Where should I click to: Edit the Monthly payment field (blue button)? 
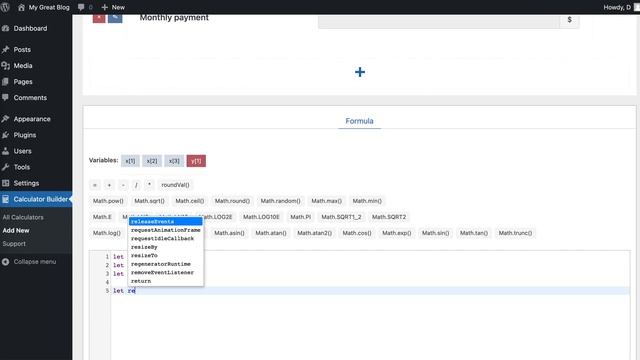tap(115, 18)
